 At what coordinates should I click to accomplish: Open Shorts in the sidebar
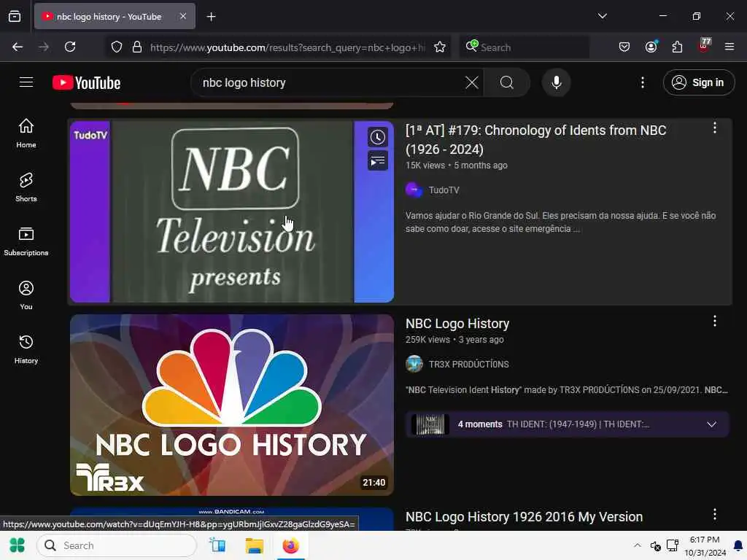26,187
